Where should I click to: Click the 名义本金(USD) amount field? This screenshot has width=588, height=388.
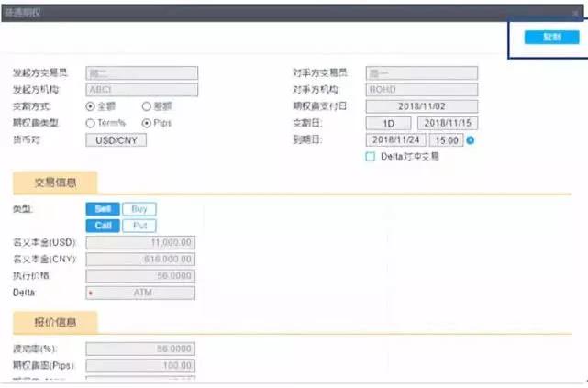[140, 243]
